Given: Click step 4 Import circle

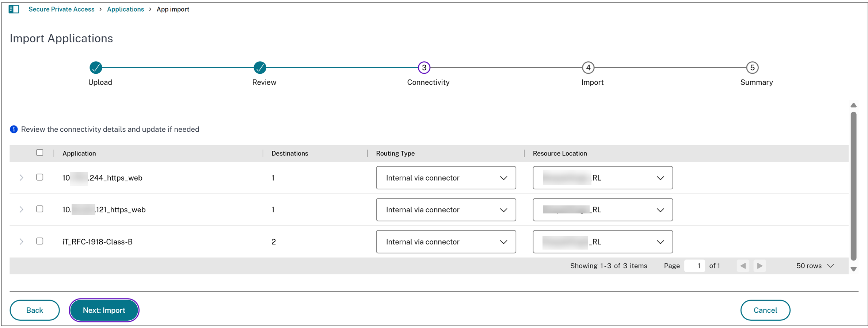Looking at the screenshot, I should (x=588, y=67).
